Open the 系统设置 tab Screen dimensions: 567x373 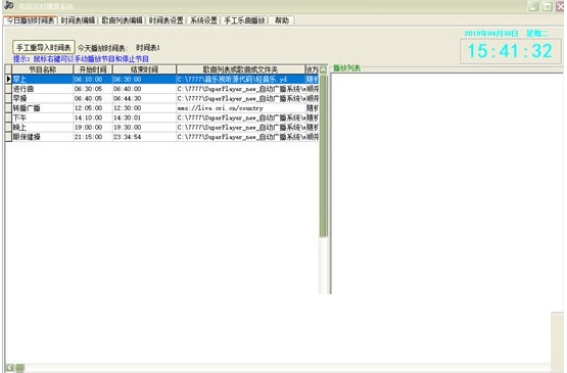coord(204,20)
